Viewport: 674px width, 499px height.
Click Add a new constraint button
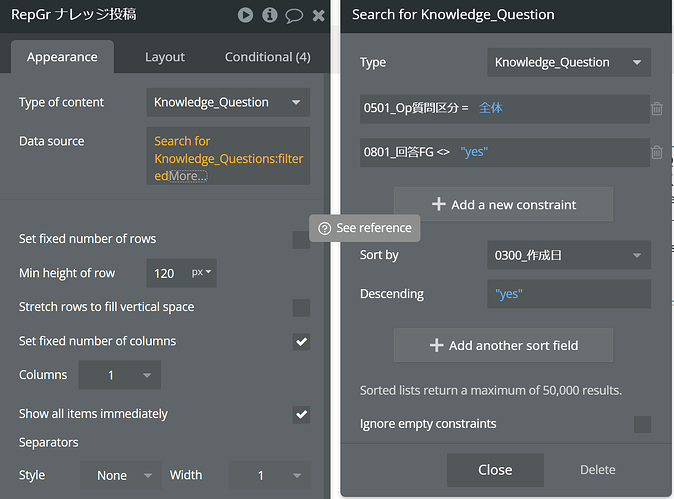pyautogui.click(x=503, y=204)
